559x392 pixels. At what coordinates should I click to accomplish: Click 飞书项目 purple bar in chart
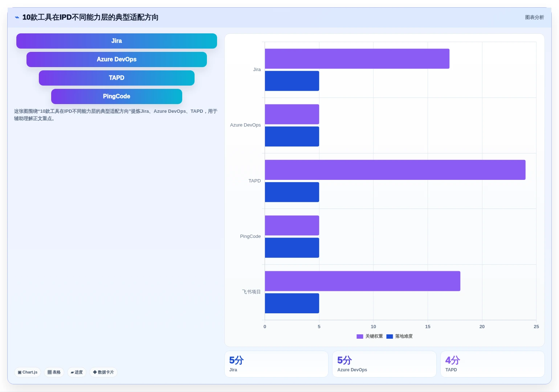coord(363,281)
